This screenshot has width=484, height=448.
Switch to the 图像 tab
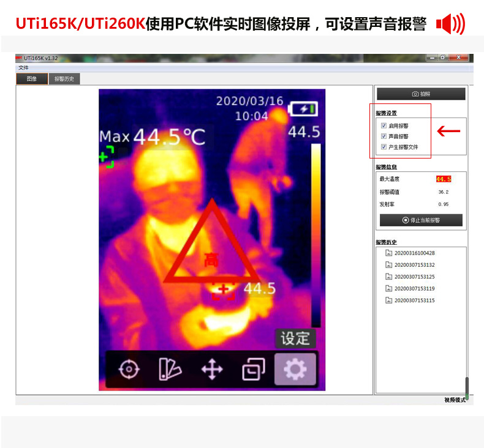coord(32,79)
